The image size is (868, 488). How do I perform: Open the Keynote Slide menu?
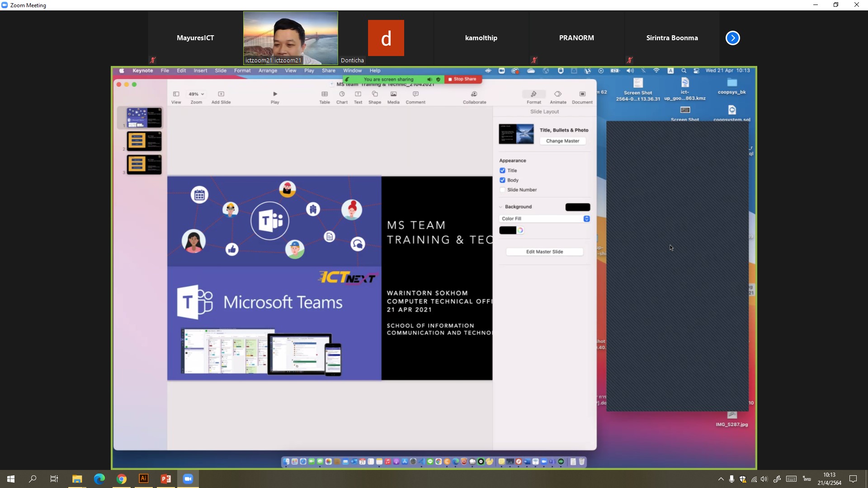[221, 70]
